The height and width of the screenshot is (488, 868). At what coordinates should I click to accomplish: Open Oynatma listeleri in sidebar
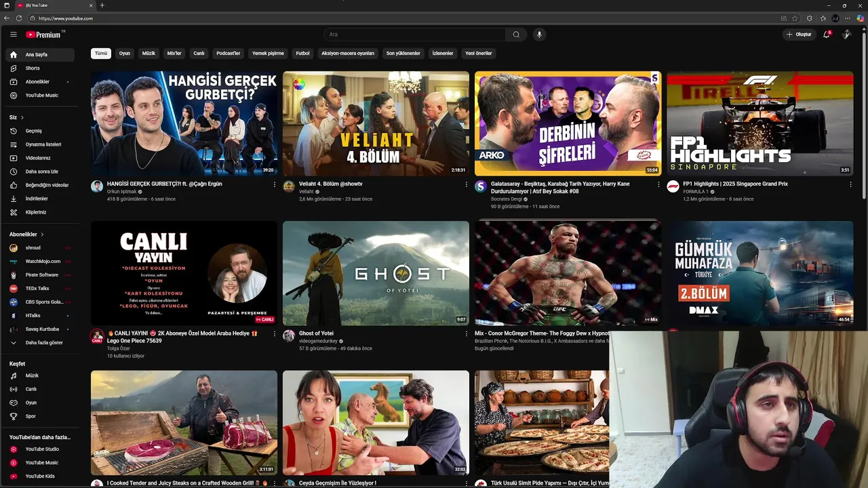[39, 144]
